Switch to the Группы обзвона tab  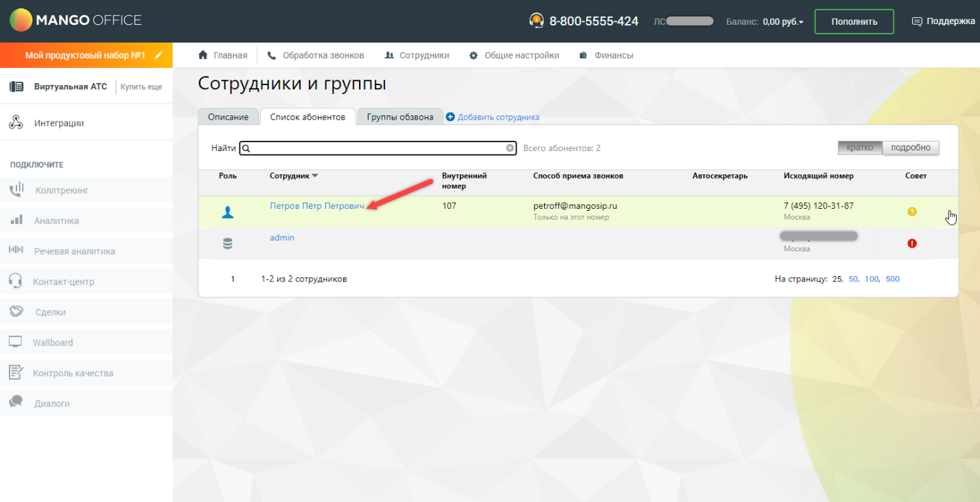click(x=399, y=117)
